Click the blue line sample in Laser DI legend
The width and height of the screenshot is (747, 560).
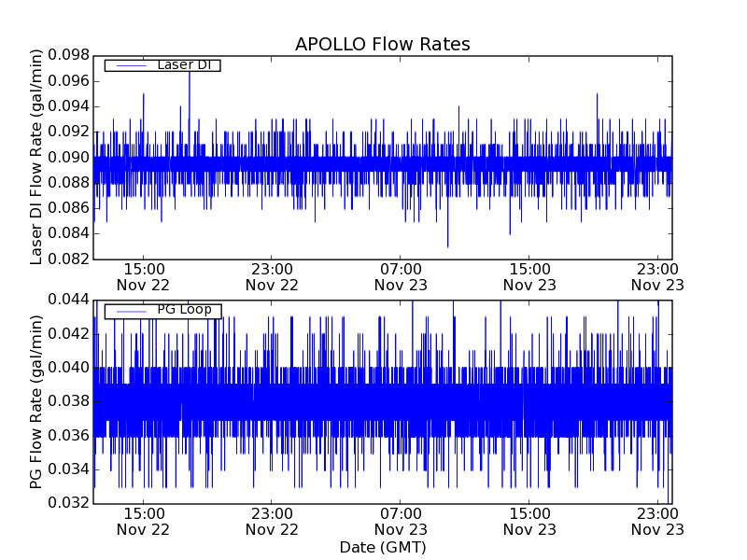click(128, 65)
